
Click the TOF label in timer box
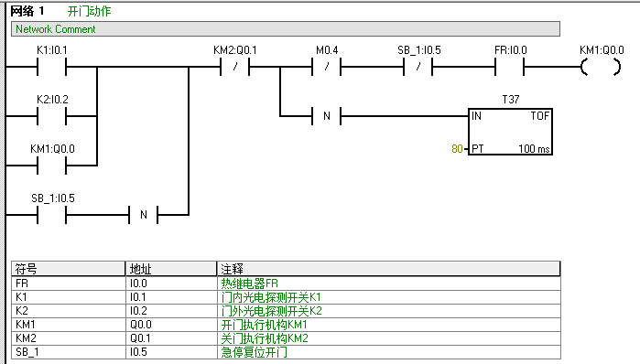(x=540, y=116)
